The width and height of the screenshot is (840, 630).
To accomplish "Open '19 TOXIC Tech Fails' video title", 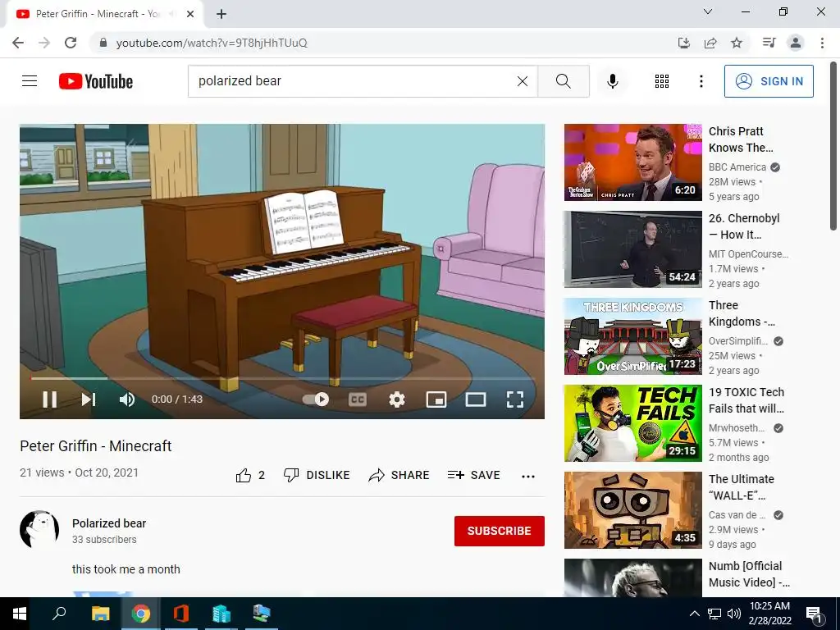I will tap(746, 400).
